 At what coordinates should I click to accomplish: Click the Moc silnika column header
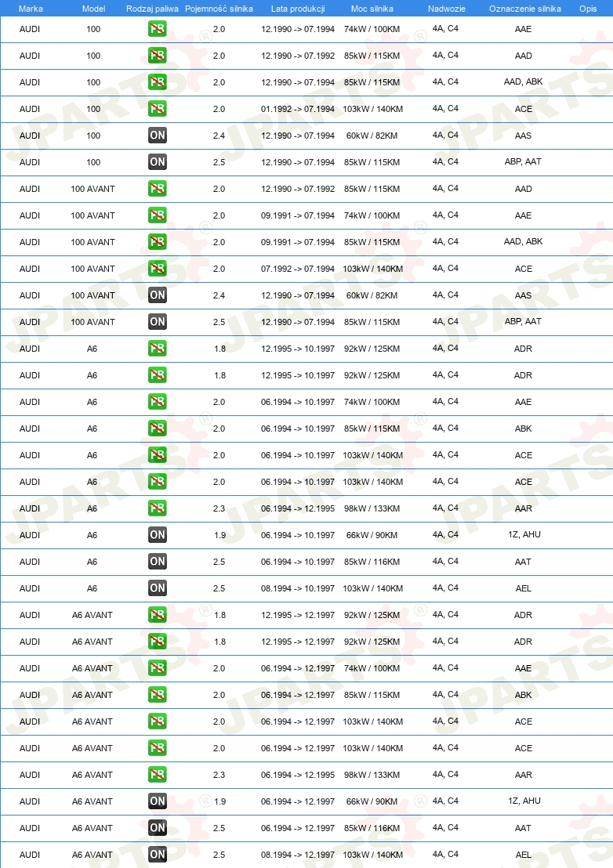[372, 9]
